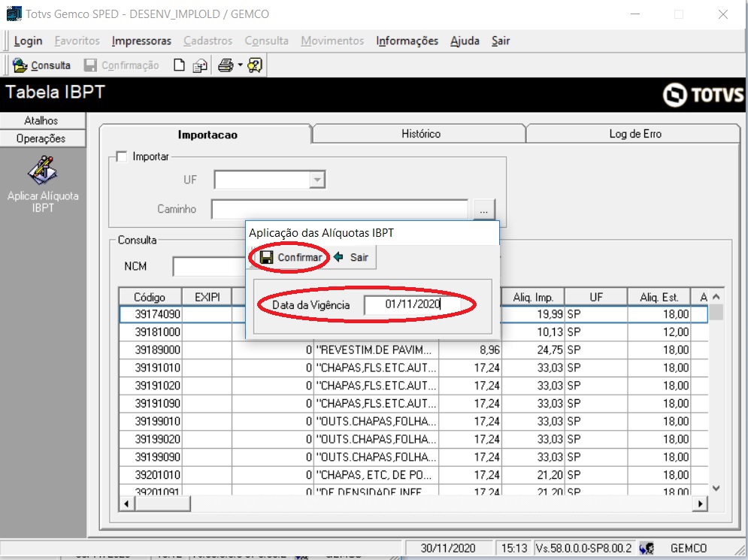Click the status bar date 30/11/2020
Screen dimensions: 748x560
[x=448, y=548]
